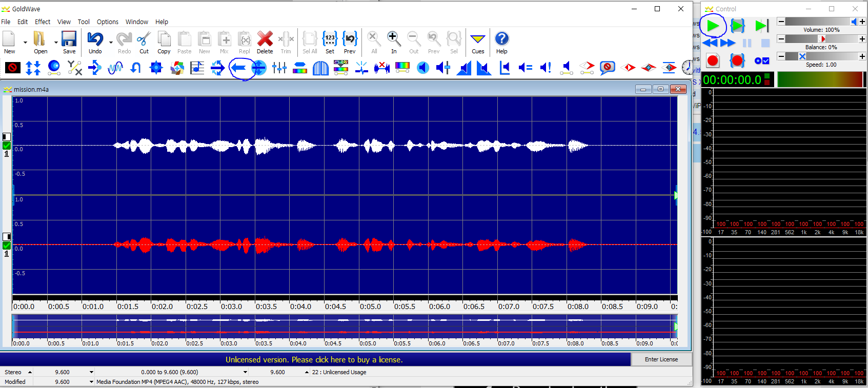Viewport: 868px width, 388px height.
Task: Open the Tool menu
Action: (x=84, y=22)
